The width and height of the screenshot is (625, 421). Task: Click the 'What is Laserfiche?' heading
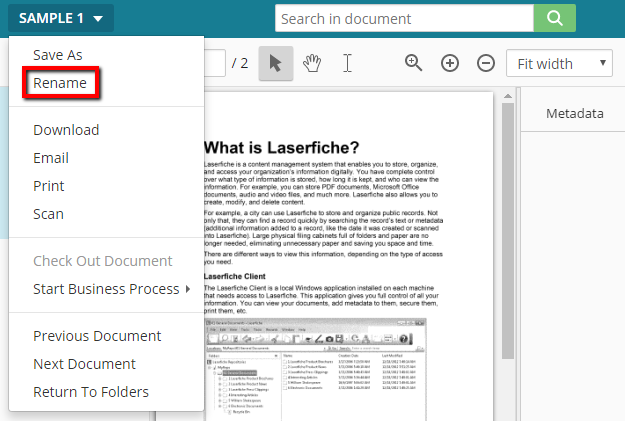coord(281,148)
